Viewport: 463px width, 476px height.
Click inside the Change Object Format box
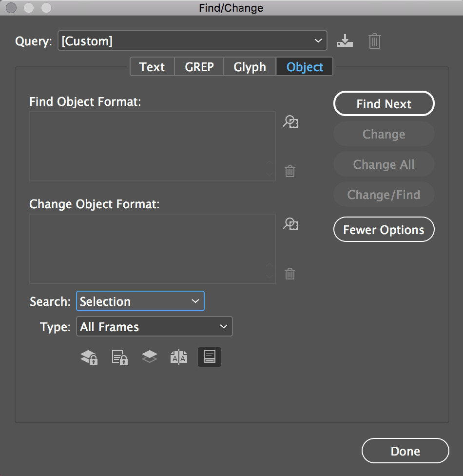(153, 249)
